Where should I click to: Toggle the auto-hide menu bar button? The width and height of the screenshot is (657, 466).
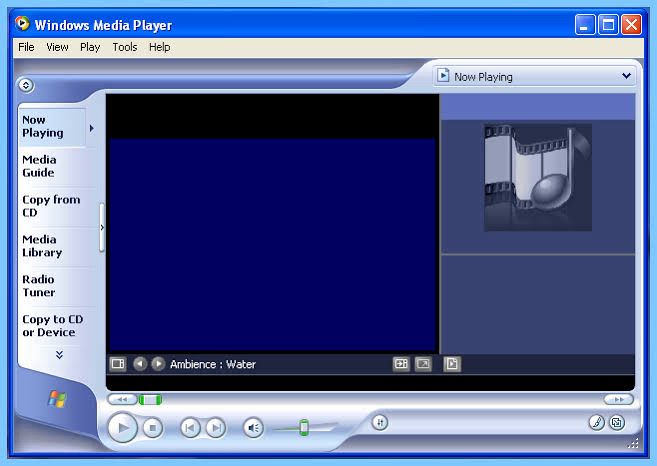[26, 85]
